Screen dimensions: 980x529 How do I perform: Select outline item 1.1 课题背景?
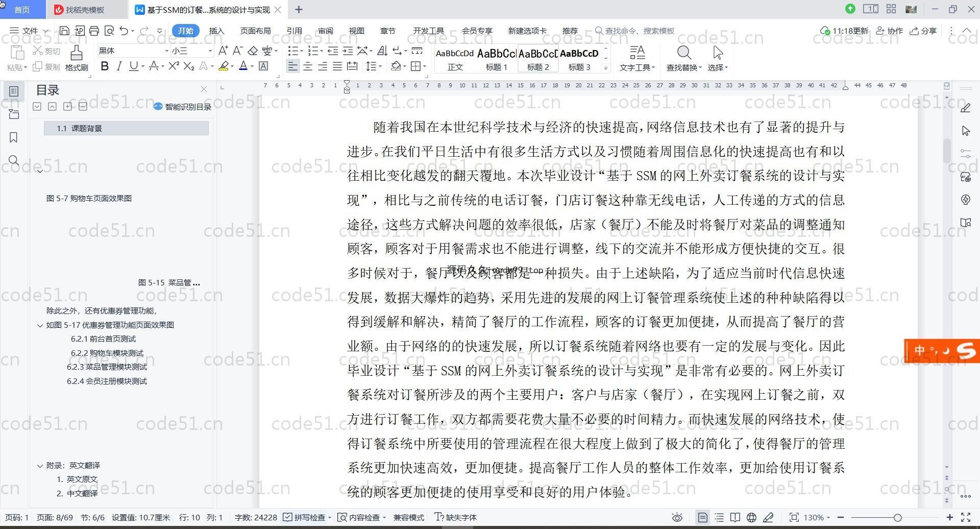pyautogui.click(x=126, y=128)
